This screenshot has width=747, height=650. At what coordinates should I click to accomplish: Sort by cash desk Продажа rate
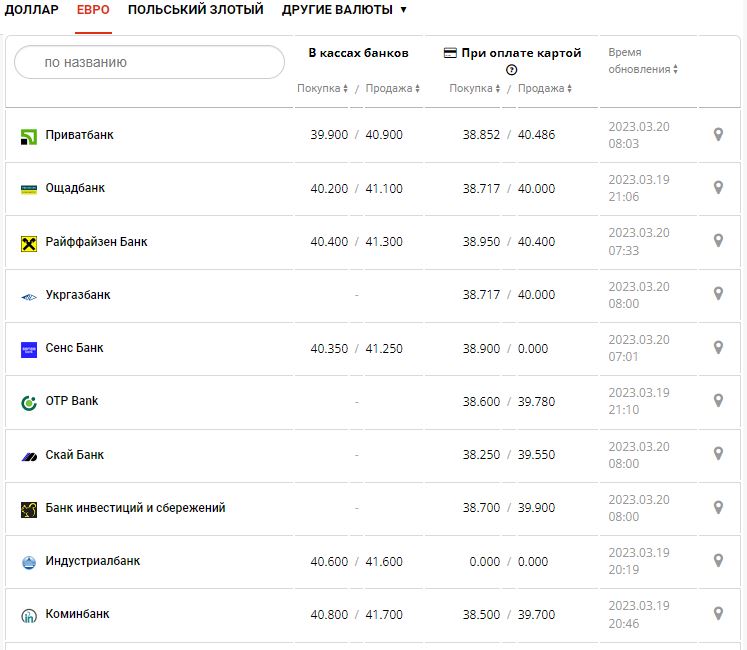392,89
